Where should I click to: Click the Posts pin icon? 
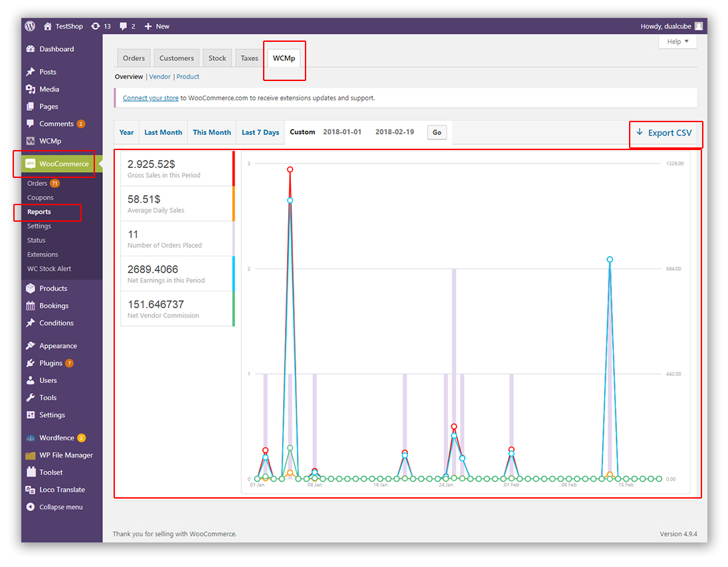click(x=31, y=72)
